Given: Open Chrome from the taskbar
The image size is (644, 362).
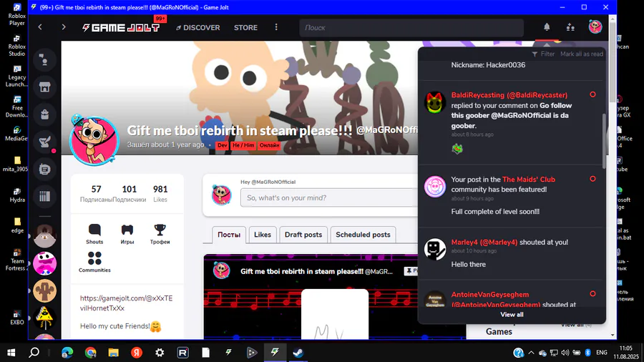Looking at the screenshot, I should pos(90,353).
